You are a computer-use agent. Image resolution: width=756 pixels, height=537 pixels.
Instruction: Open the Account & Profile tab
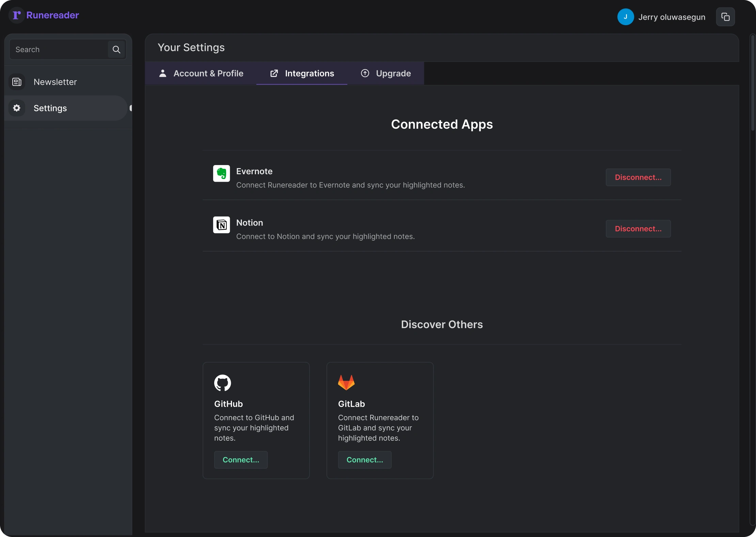click(201, 73)
